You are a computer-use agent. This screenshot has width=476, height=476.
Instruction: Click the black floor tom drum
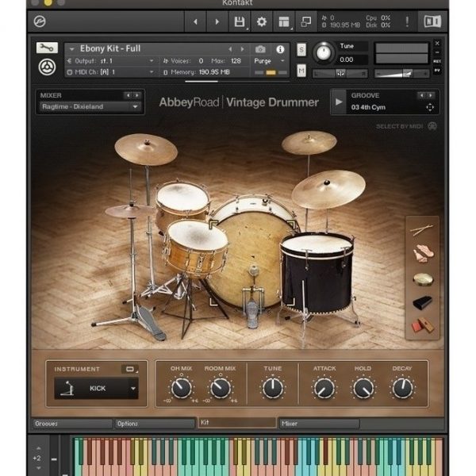316,273
